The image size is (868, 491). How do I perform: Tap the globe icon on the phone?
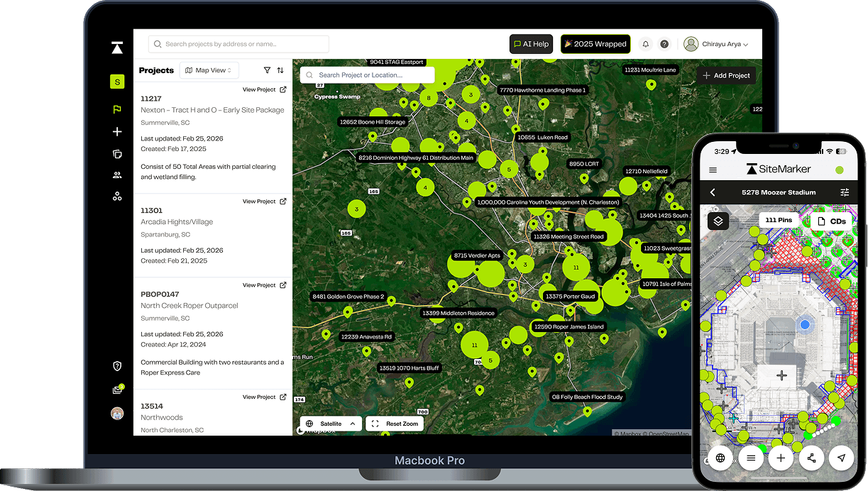pyautogui.click(x=720, y=458)
